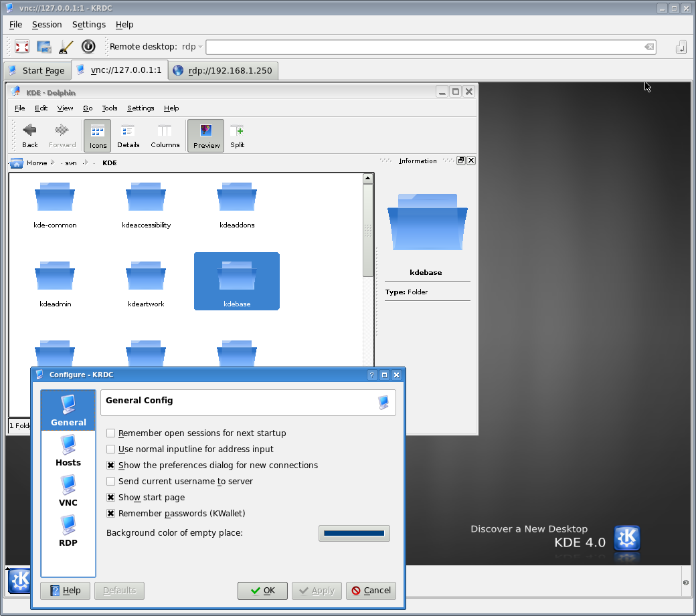Click the KDE breadcrumb item

[x=110, y=163]
